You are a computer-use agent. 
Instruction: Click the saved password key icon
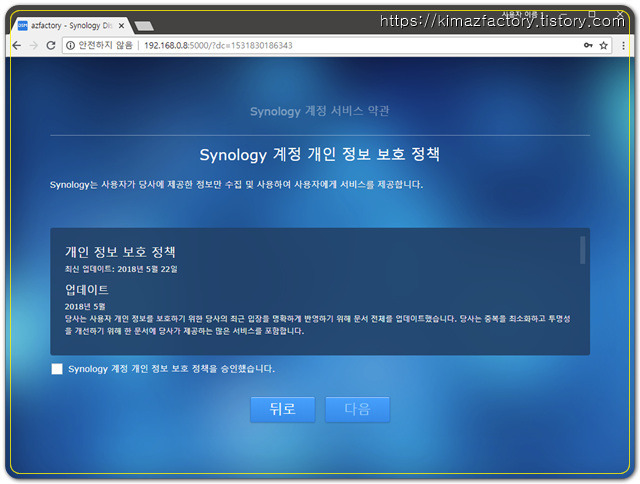tap(588, 45)
